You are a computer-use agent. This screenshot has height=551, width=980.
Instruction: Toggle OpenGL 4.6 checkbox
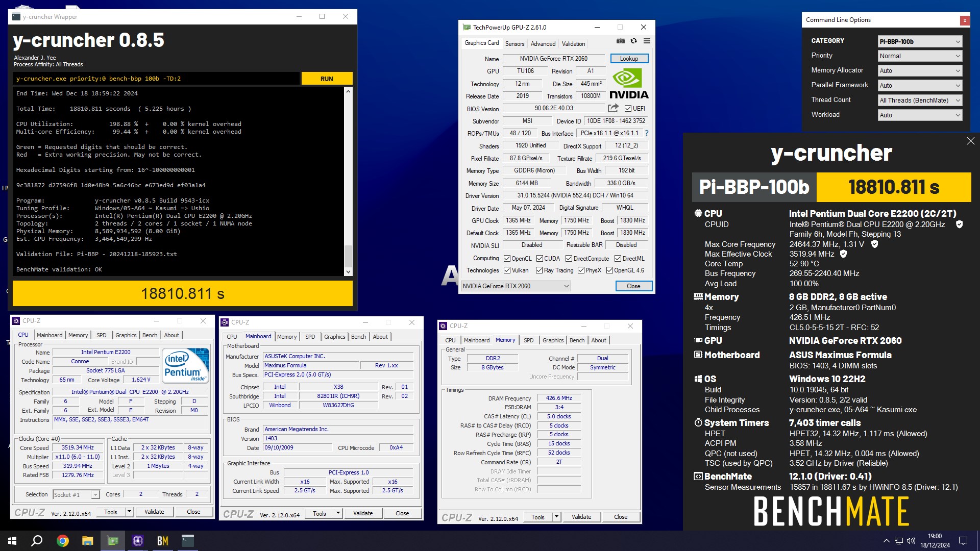[x=609, y=270]
